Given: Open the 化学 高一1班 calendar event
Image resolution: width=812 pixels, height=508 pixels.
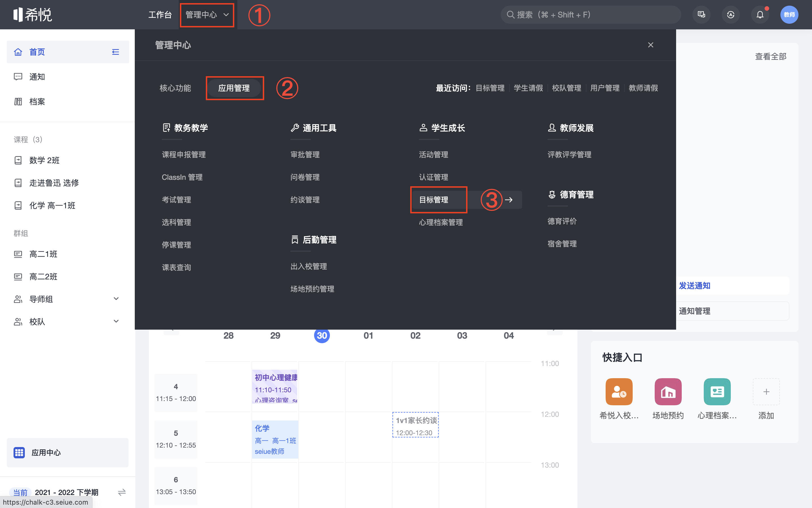Looking at the screenshot, I should tap(275, 439).
